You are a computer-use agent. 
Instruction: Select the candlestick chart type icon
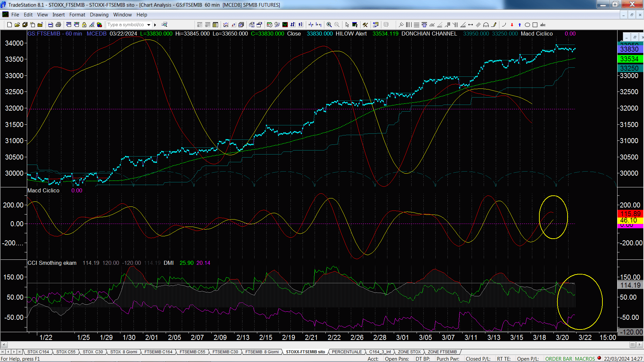tap(301, 24)
